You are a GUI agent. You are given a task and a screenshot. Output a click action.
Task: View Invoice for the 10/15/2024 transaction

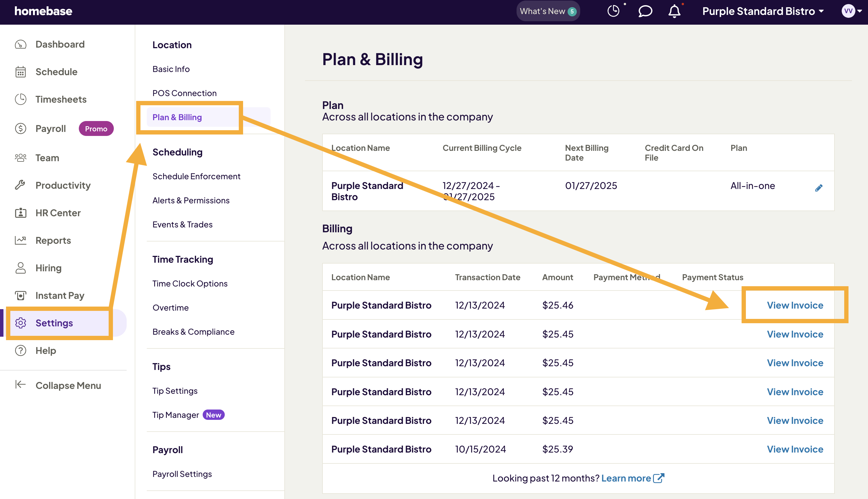pyautogui.click(x=795, y=449)
